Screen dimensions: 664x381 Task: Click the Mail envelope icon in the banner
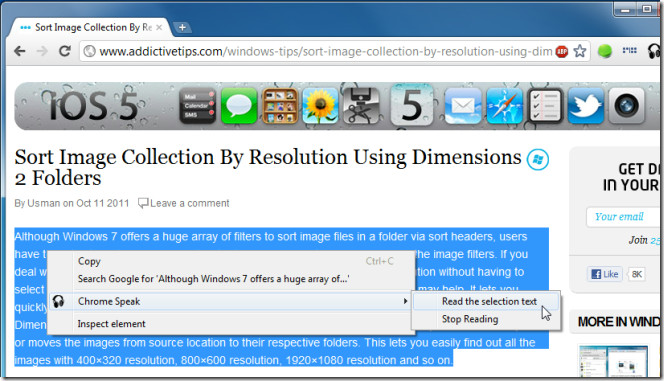463,106
